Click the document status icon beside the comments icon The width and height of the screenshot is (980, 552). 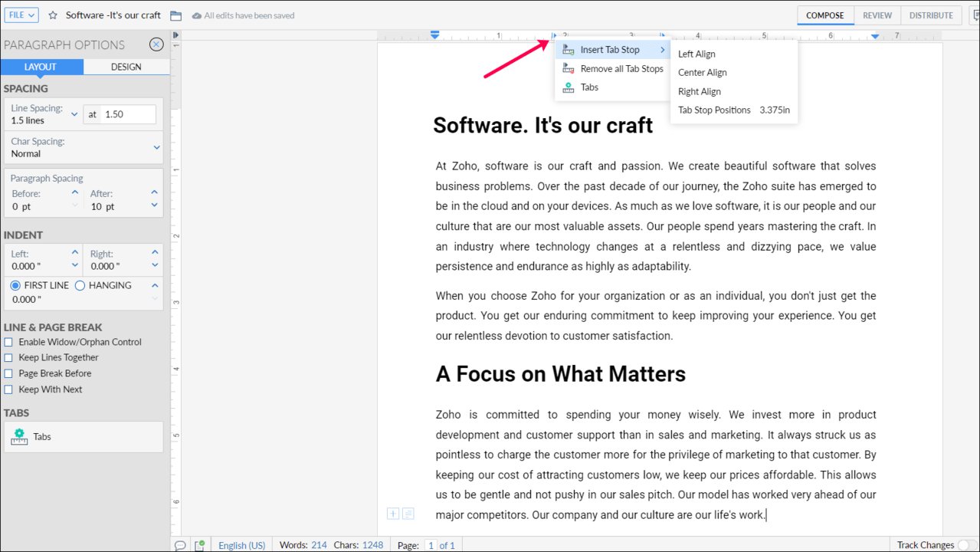point(200,545)
